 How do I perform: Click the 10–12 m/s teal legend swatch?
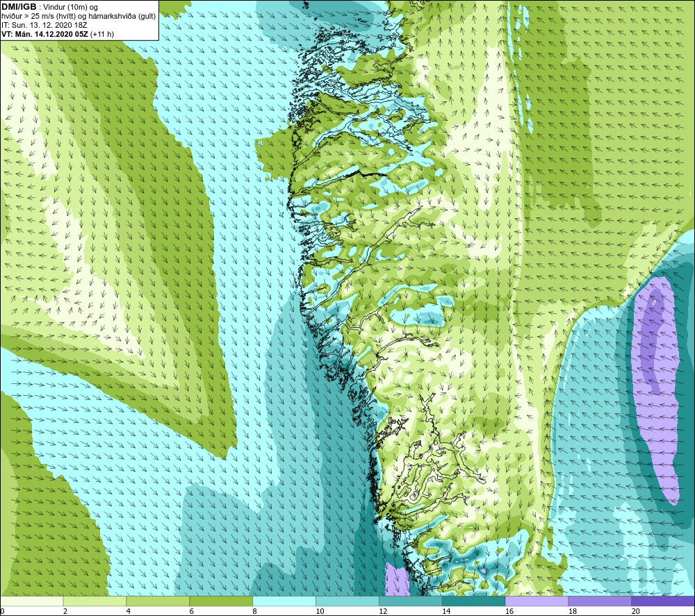(347, 601)
